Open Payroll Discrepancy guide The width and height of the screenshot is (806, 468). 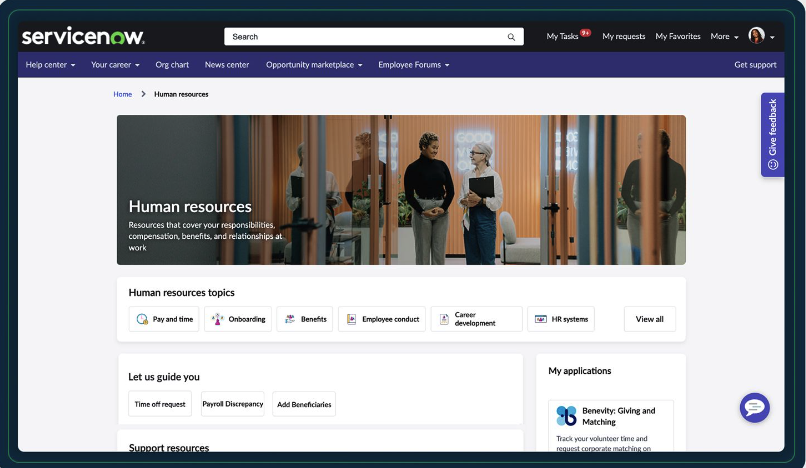tap(232, 404)
